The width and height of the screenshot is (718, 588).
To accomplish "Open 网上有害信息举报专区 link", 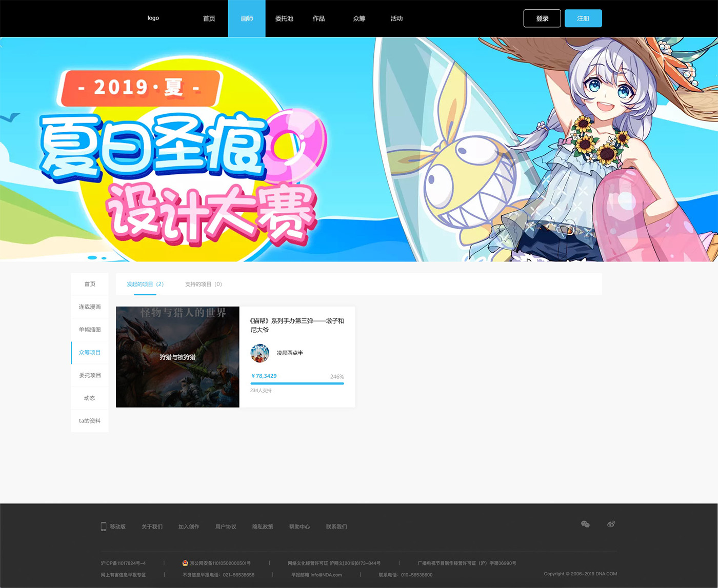I will 123,575.
